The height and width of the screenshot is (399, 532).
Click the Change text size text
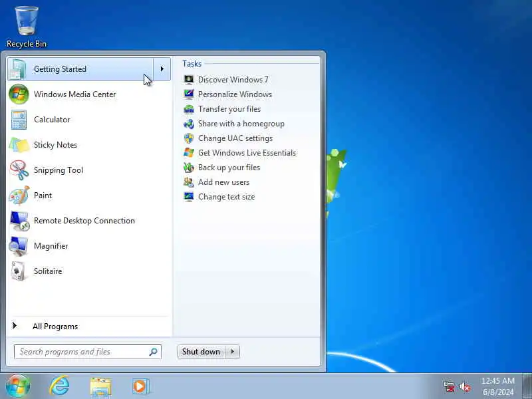coord(226,197)
